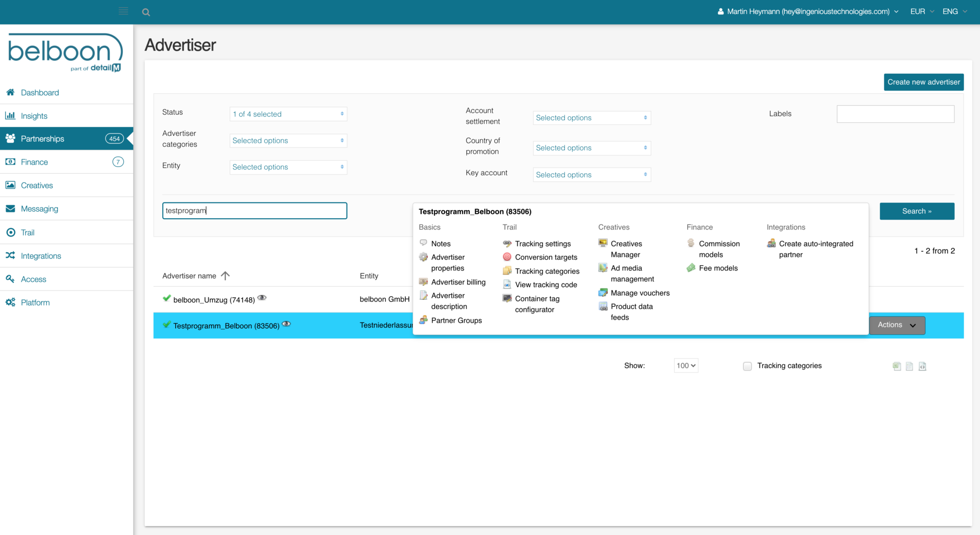The image size is (980, 535).
Task: Toggle the eye icon for Testprogramm_Belboon
Action: pos(286,324)
